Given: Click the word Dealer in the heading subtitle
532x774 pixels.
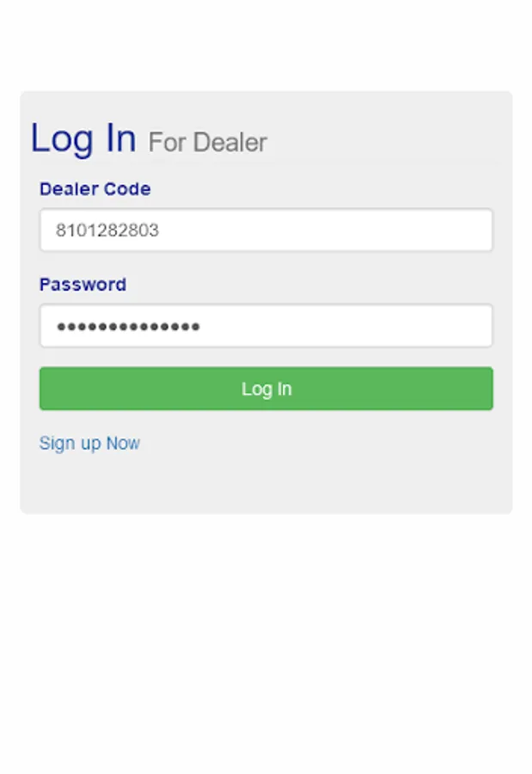Looking at the screenshot, I should [x=230, y=143].
